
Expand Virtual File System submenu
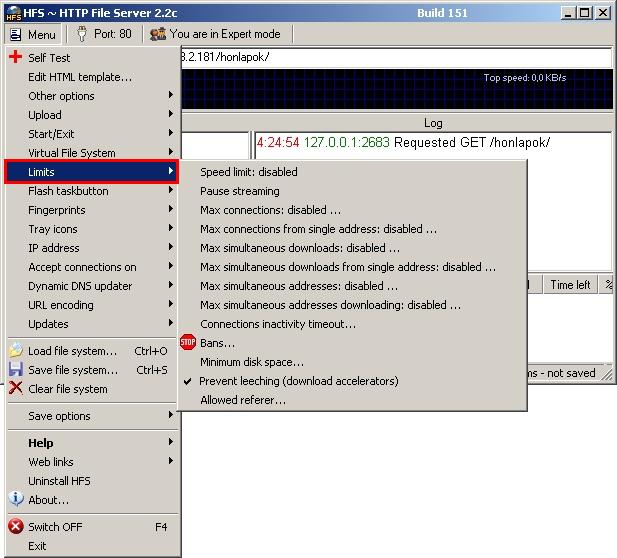point(92,153)
